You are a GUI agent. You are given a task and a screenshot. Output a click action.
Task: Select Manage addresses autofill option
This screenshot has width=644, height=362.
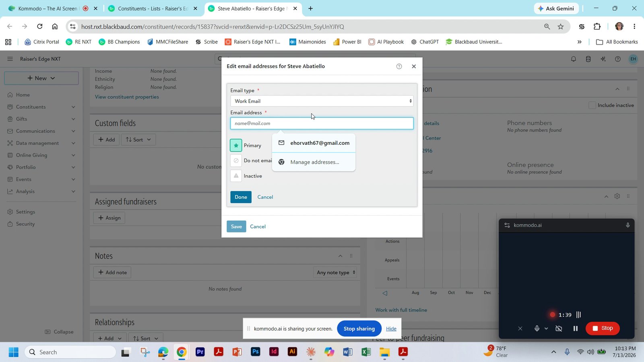click(x=314, y=162)
